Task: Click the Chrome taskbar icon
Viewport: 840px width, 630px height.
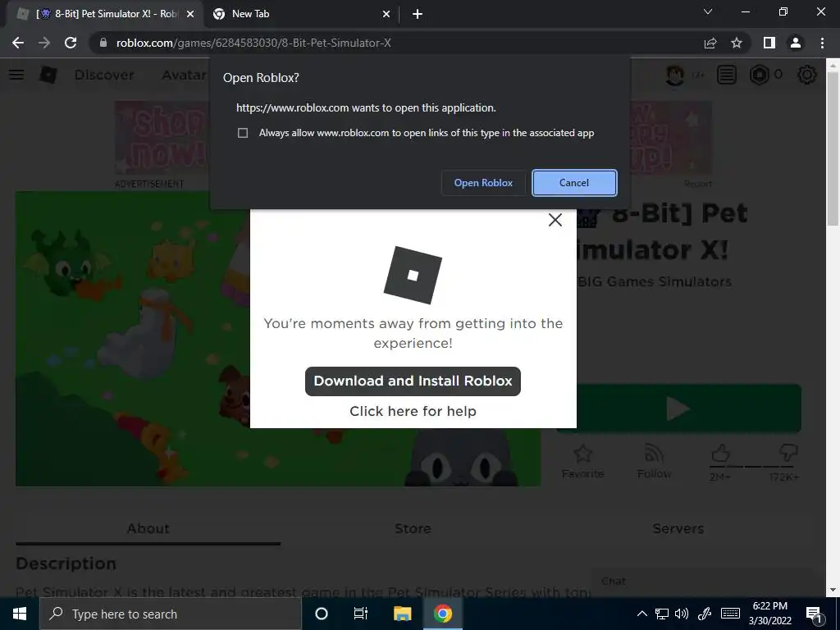Action: [442, 614]
